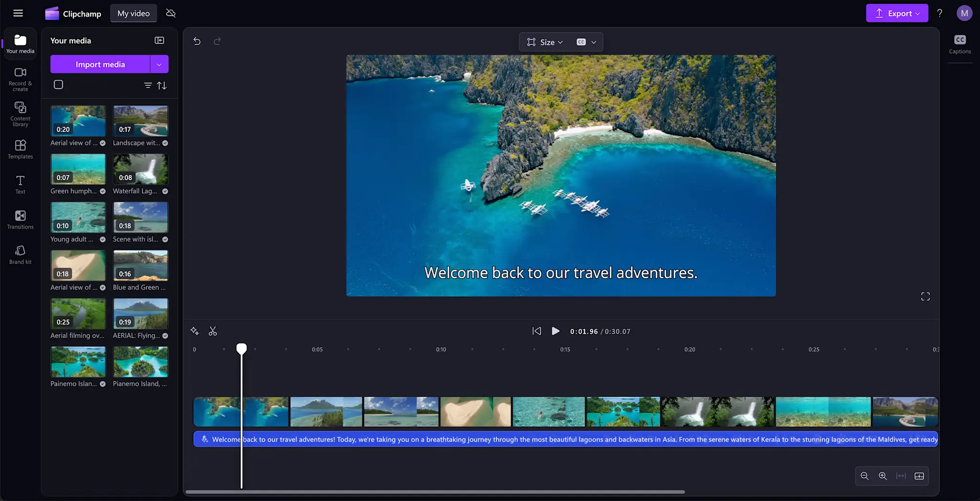Select the Aerial filming 0:25 thumbnail
Image resolution: width=980 pixels, height=501 pixels.
[78, 314]
